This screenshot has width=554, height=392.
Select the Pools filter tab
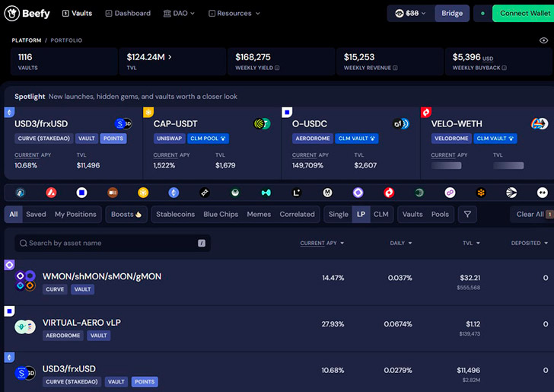(440, 214)
